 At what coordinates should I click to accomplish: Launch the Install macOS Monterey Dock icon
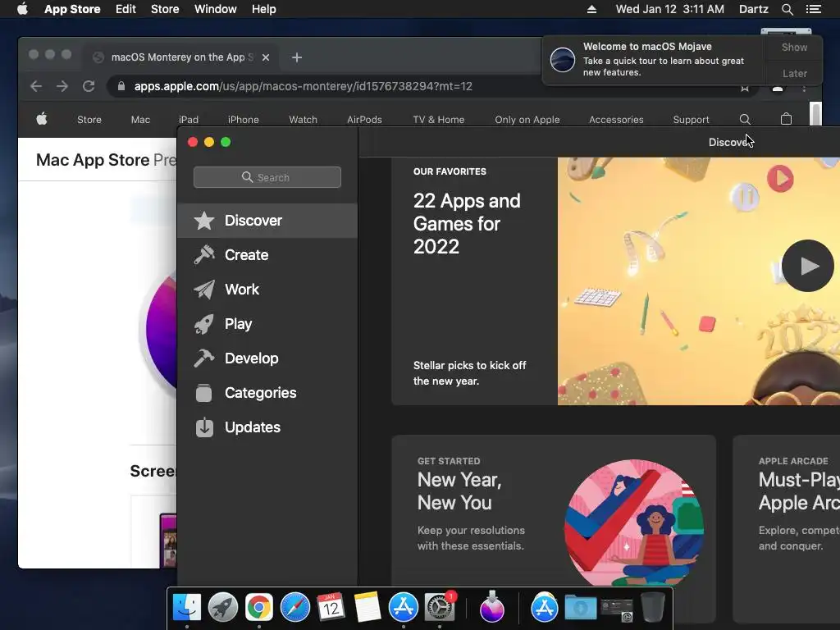click(492, 607)
